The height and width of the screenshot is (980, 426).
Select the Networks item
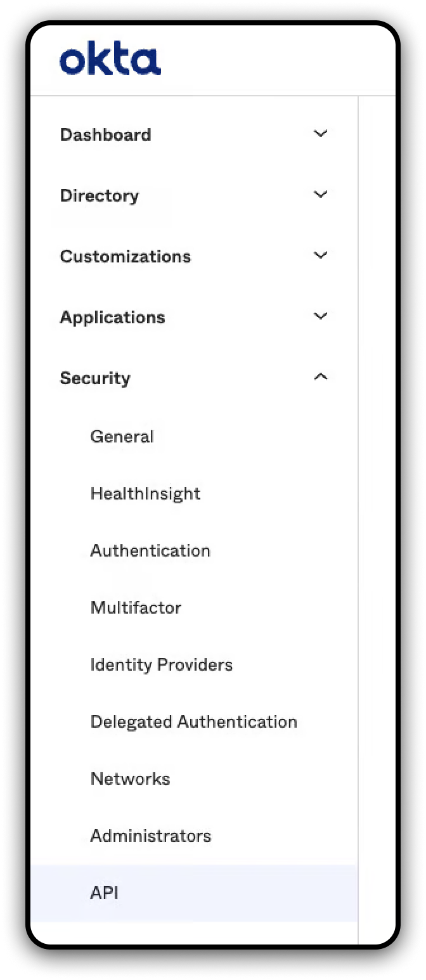130,778
